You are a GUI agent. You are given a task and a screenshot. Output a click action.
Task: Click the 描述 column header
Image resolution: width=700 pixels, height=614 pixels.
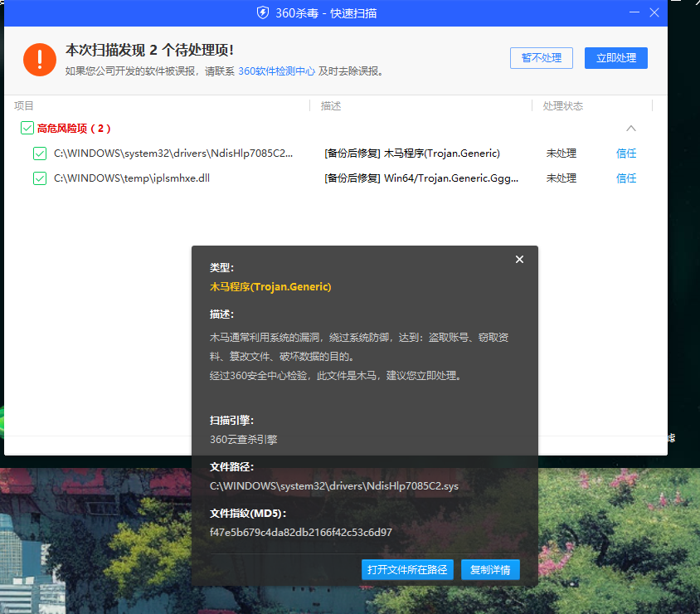click(x=331, y=106)
